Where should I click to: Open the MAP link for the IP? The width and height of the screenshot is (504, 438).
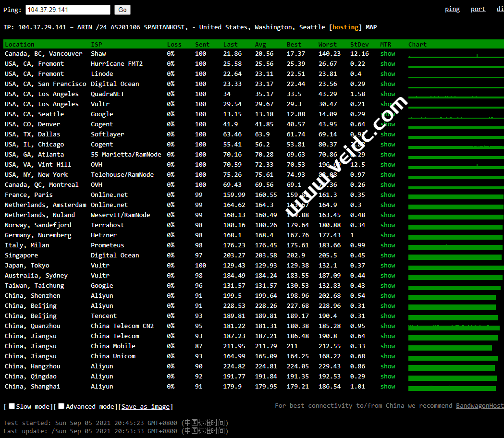[x=371, y=27]
